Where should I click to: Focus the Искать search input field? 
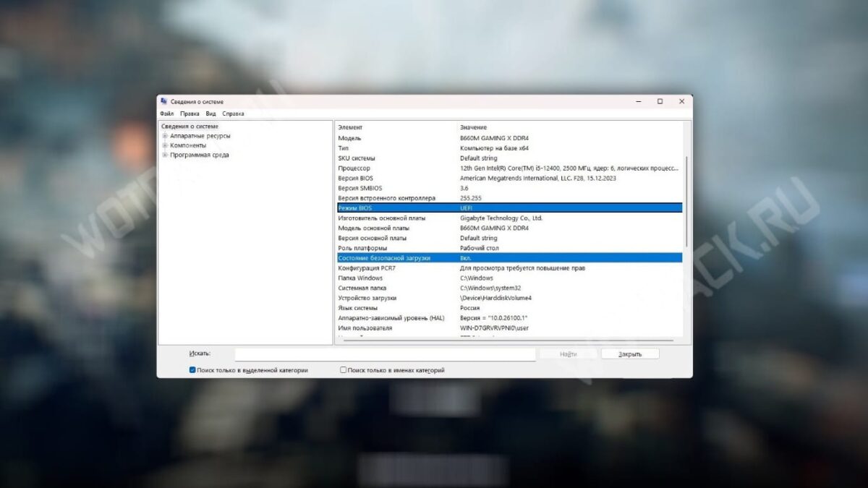click(x=385, y=354)
